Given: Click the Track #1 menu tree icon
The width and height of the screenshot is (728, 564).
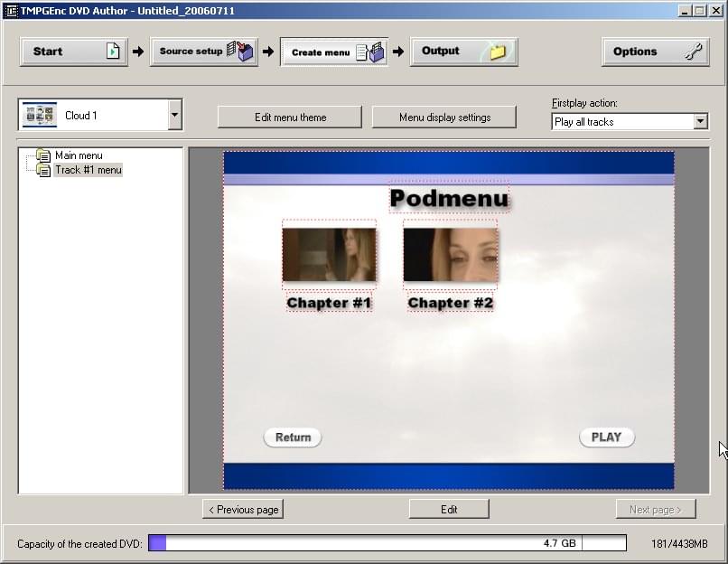Looking at the screenshot, I should point(43,170).
